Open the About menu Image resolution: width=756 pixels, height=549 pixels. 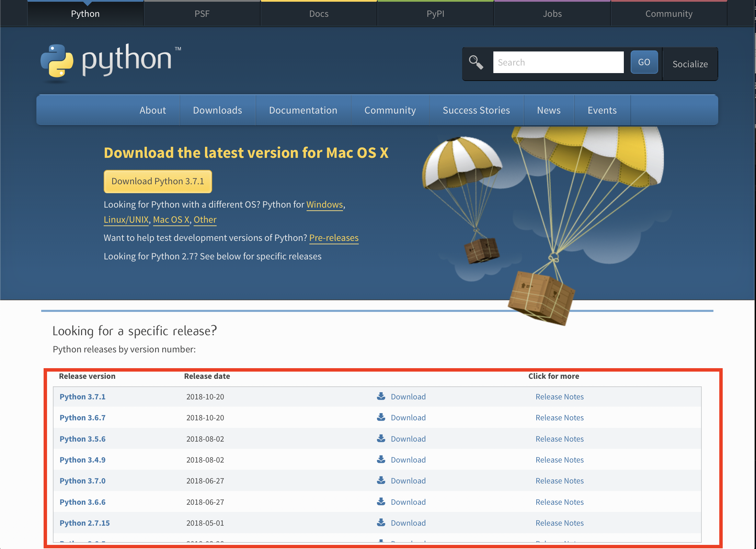pyautogui.click(x=153, y=110)
